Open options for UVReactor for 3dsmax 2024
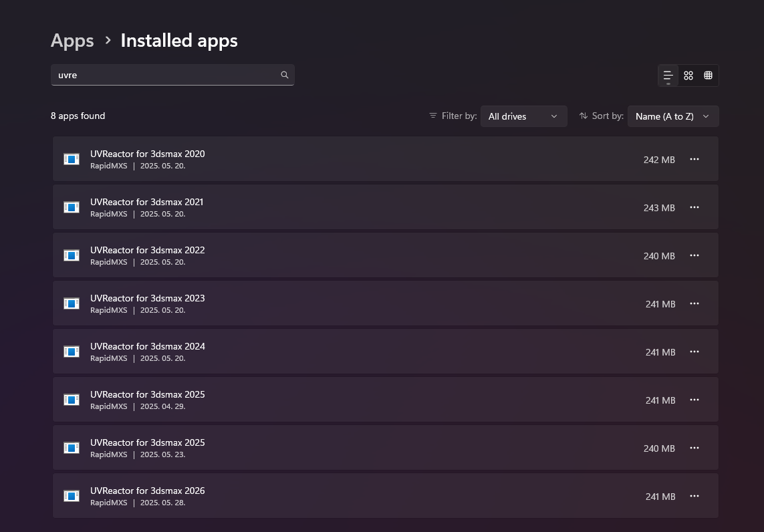Image resolution: width=764 pixels, height=532 pixels. point(694,352)
